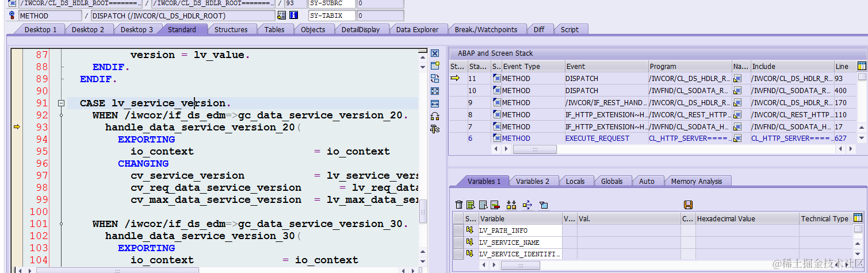Switch to the Desktop 2 tab

point(88,29)
